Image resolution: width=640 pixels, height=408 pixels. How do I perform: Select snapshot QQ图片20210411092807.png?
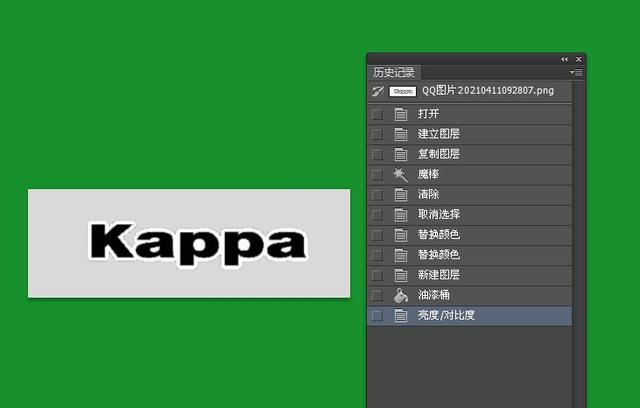469,91
